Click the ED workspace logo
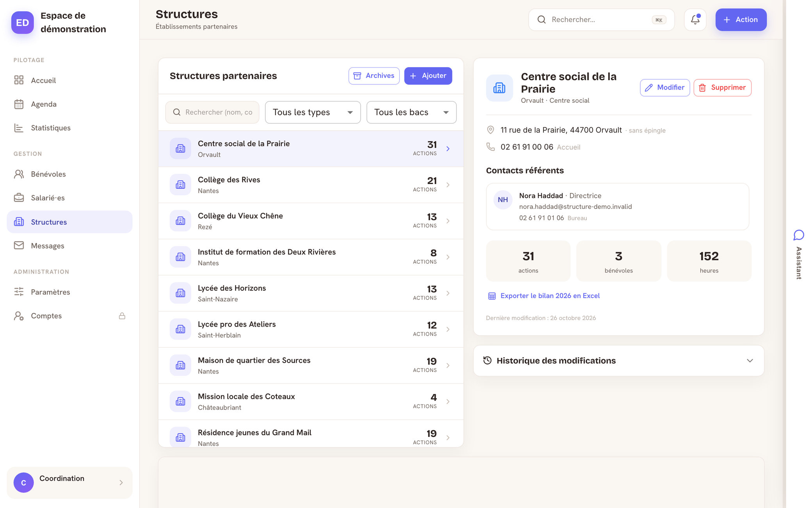Viewport: 812px width, 508px height. tap(22, 22)
